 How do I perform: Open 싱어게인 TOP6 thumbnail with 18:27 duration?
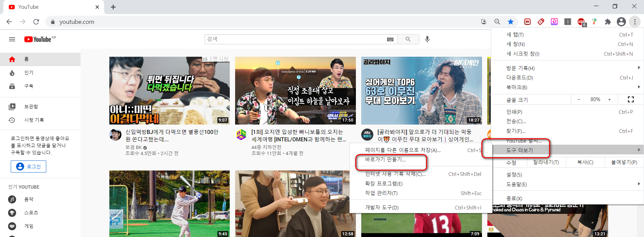[x=422, y=91]
